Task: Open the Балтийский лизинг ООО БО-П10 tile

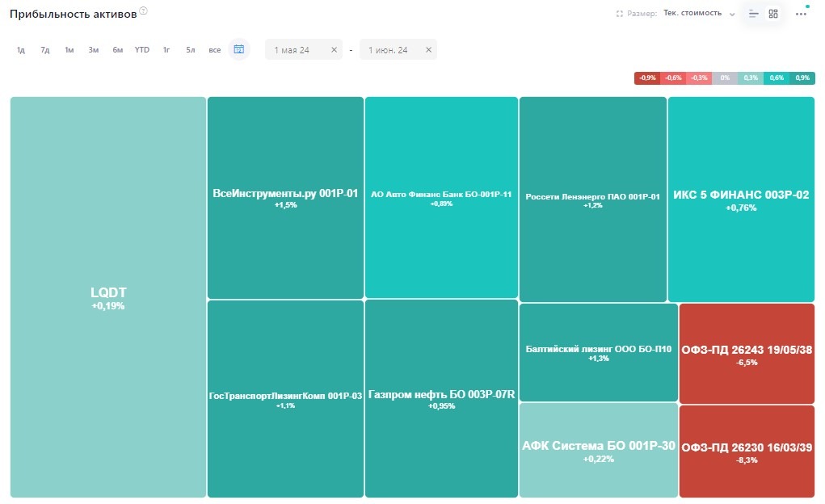Action: click(x=599, y=352)
